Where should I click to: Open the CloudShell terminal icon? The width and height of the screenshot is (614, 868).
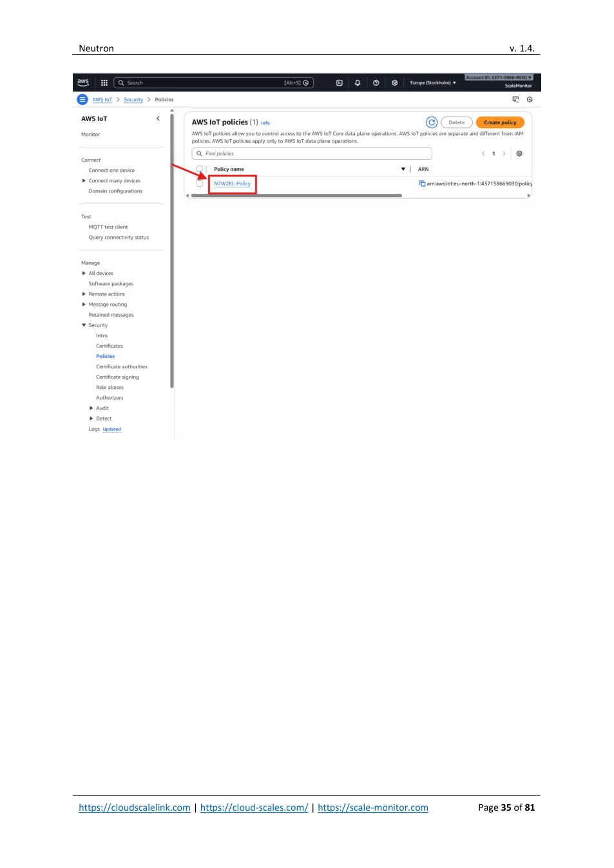click(340, 82)
